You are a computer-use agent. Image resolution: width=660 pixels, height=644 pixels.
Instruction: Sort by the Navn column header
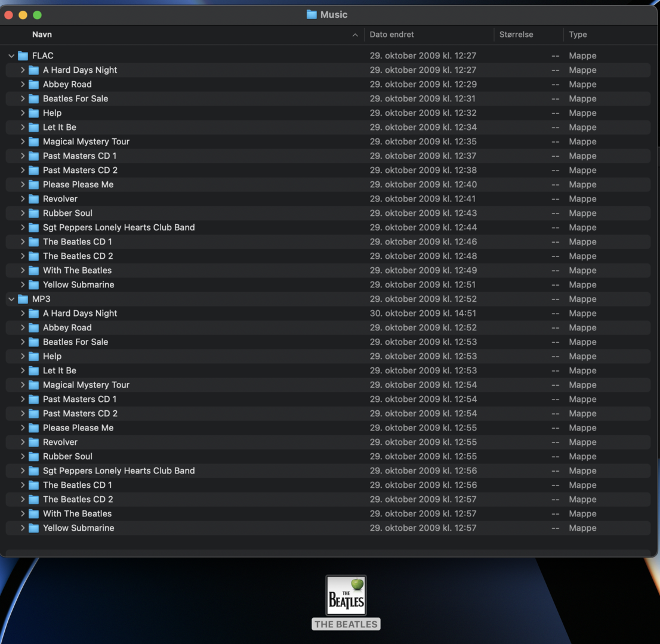(42, 35)
